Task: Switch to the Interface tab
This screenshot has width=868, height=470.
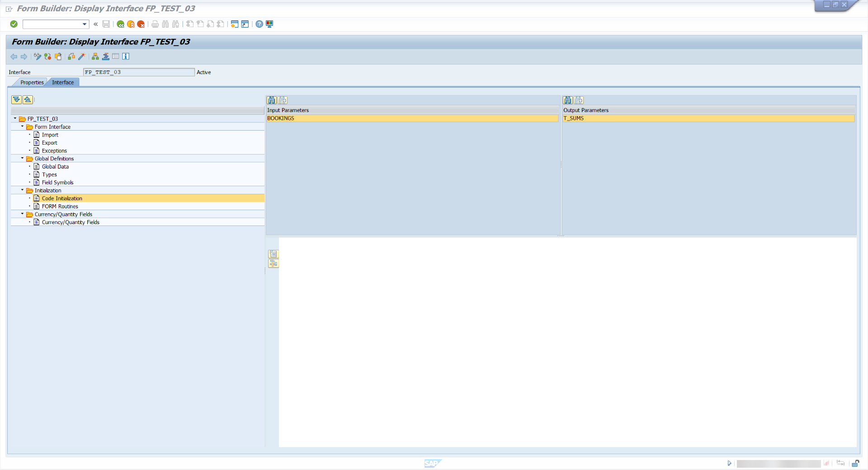Action: (x=63, y=83)
